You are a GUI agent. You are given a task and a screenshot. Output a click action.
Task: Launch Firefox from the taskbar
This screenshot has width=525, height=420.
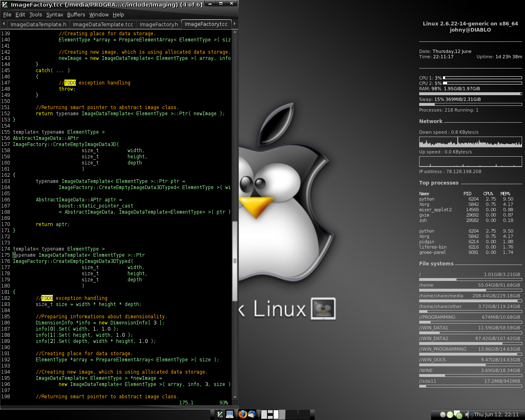click(x=242, y=414)
